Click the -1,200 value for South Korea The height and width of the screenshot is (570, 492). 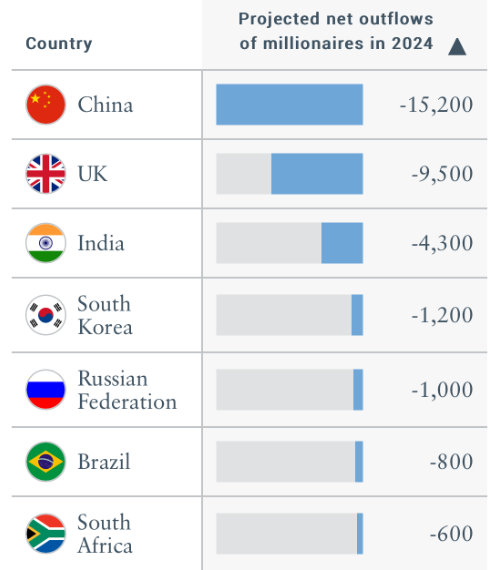pyautogui.click(x=442, y=315)
